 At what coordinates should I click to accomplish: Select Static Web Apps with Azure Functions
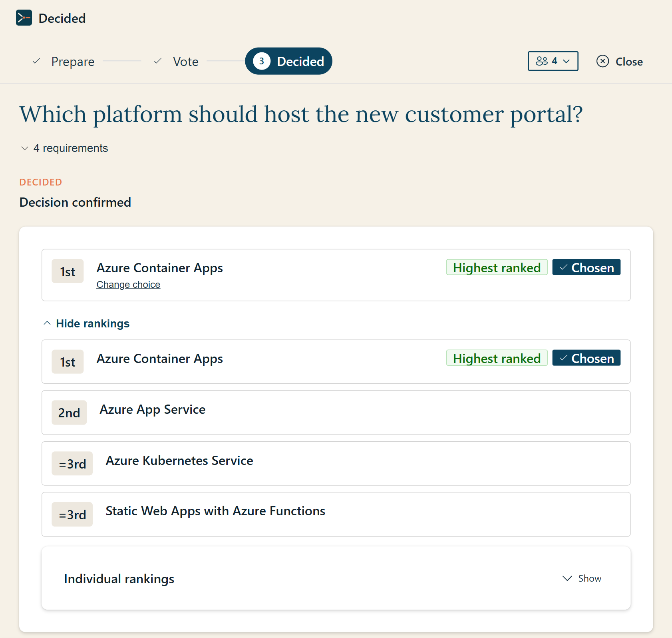(336, 514)
